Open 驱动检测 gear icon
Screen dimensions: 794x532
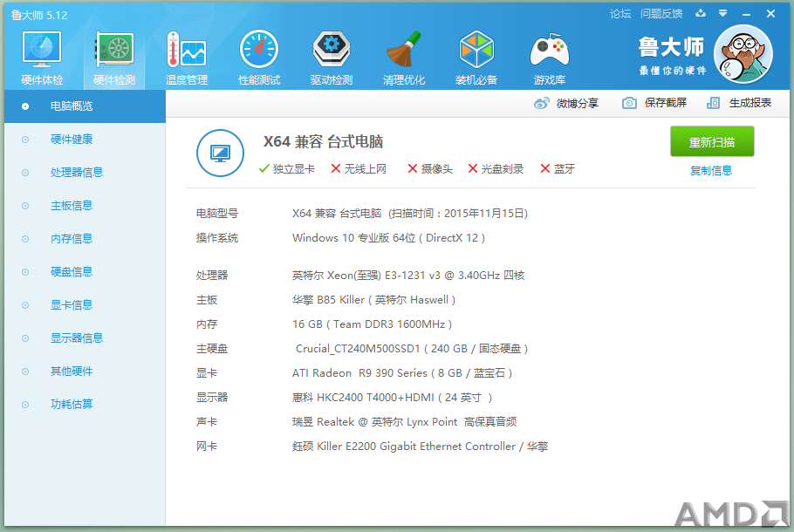tap(332, 49)
